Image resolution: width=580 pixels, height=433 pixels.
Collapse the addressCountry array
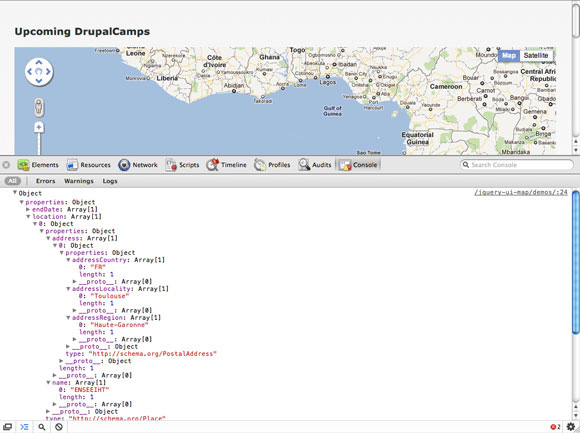coord(68,260)
